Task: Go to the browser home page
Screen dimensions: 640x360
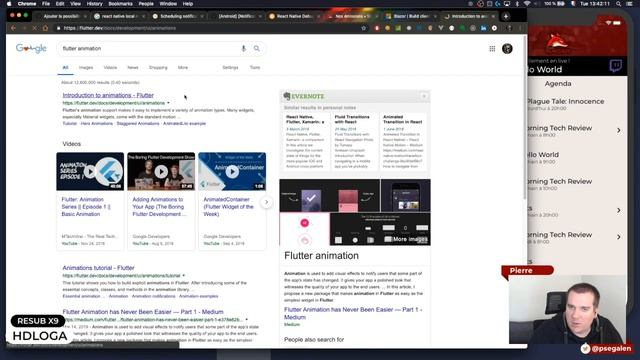Action: [x=45, y=28]
